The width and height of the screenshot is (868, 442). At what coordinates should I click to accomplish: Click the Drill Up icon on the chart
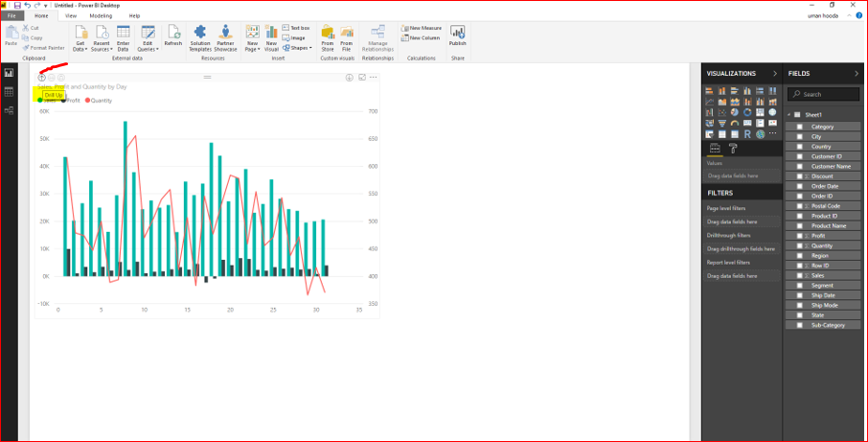(41, 78)
